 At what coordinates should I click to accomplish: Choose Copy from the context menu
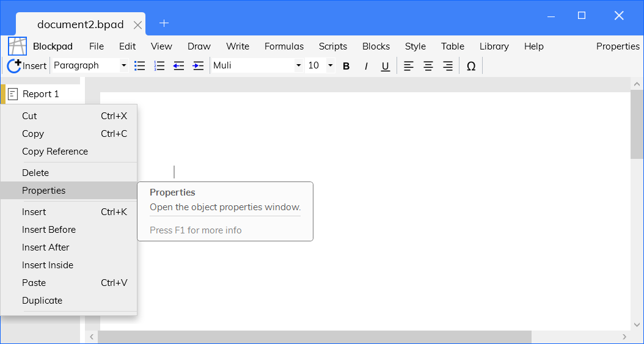pyautogui.click(x=68, y=134)
